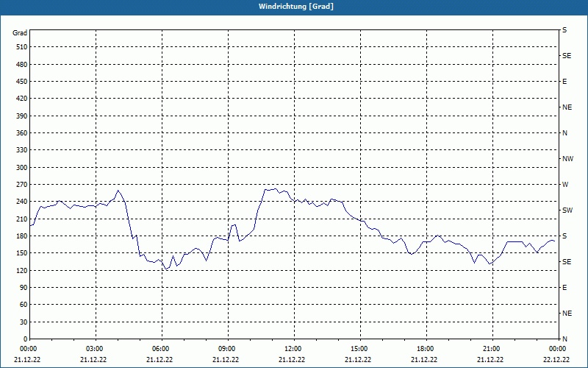The image size is (588, 368).
Task: Select the 510 value on the y-axis
Action: tap(22, 47)
